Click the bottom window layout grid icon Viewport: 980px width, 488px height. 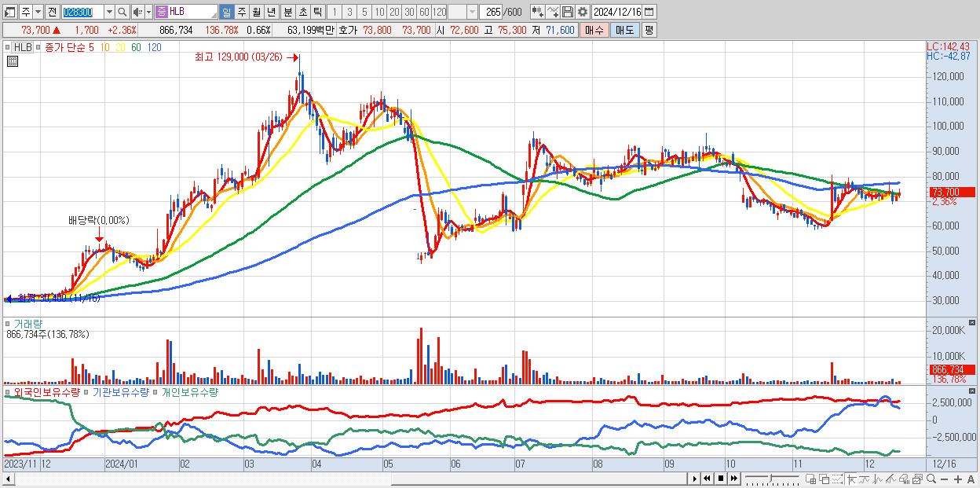pos(810,479)
